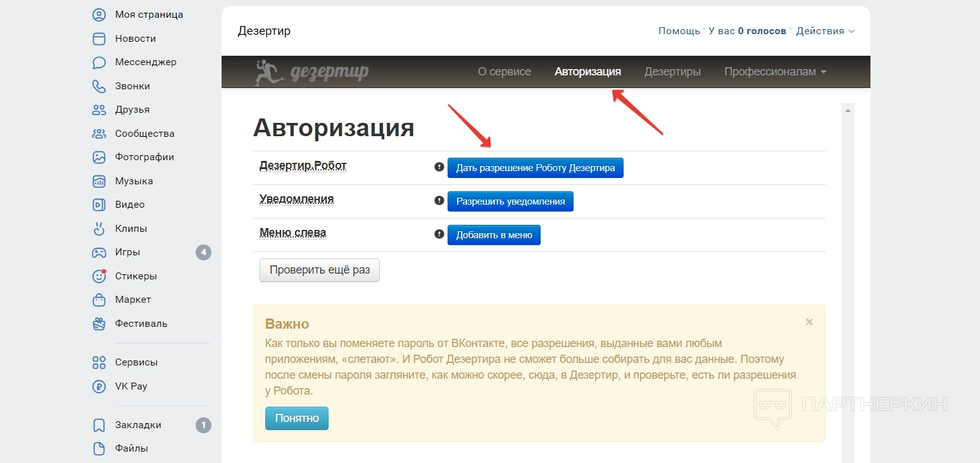This screenshot has width=980, height=463.
Task: Click the Communities group icon
Action: pos(99,134)
